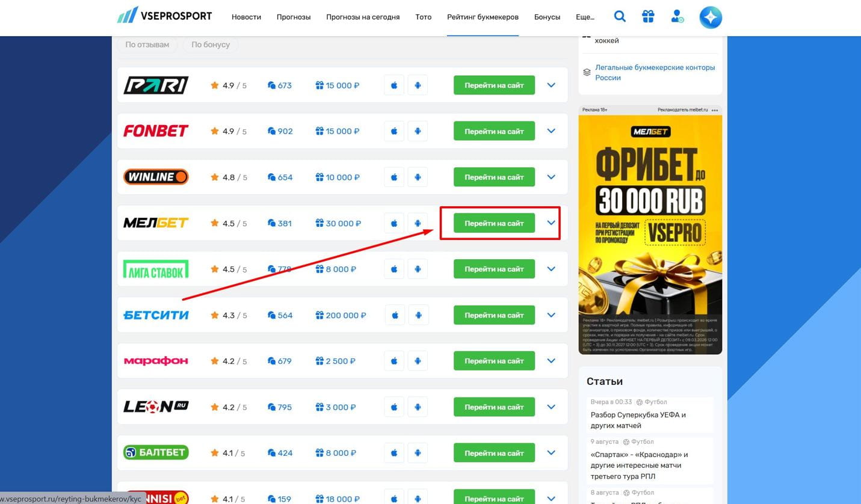Click the VSEPROSPORT logo

165,15
